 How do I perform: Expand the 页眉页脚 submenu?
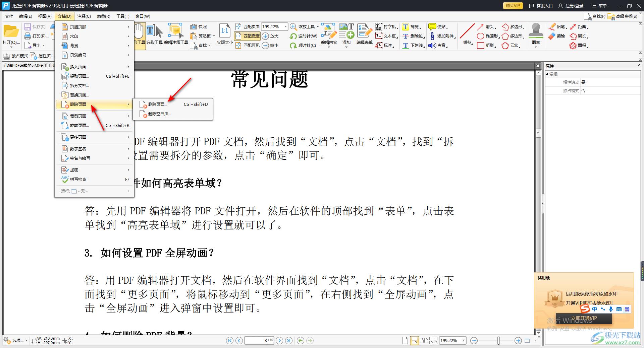click(x=94, y=27)
